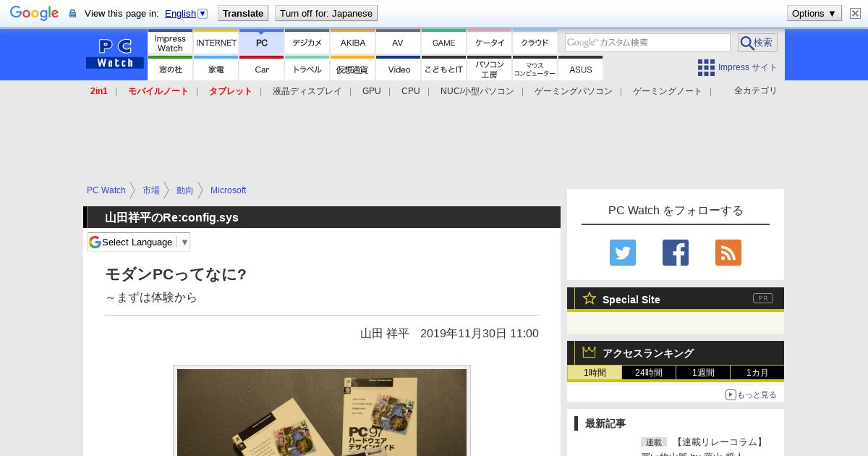Open the CPU category link
The width and height of the screenshot is (868, 456).
click(x=411, y=91)
